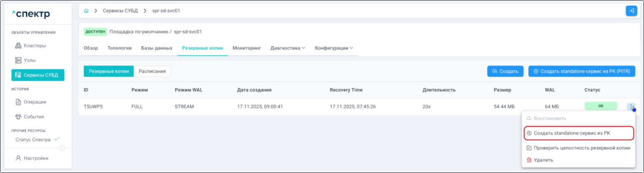Switch to the Расписания toggle

coord(152,71)
